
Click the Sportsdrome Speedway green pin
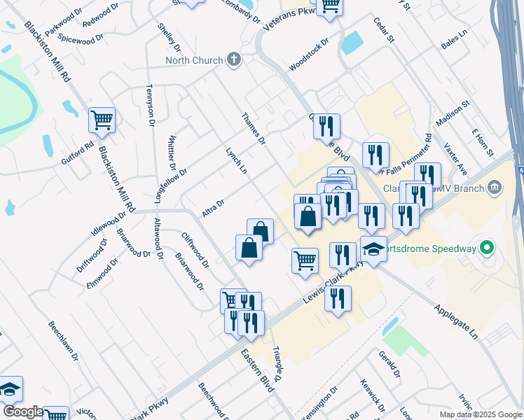pos(487,248)
